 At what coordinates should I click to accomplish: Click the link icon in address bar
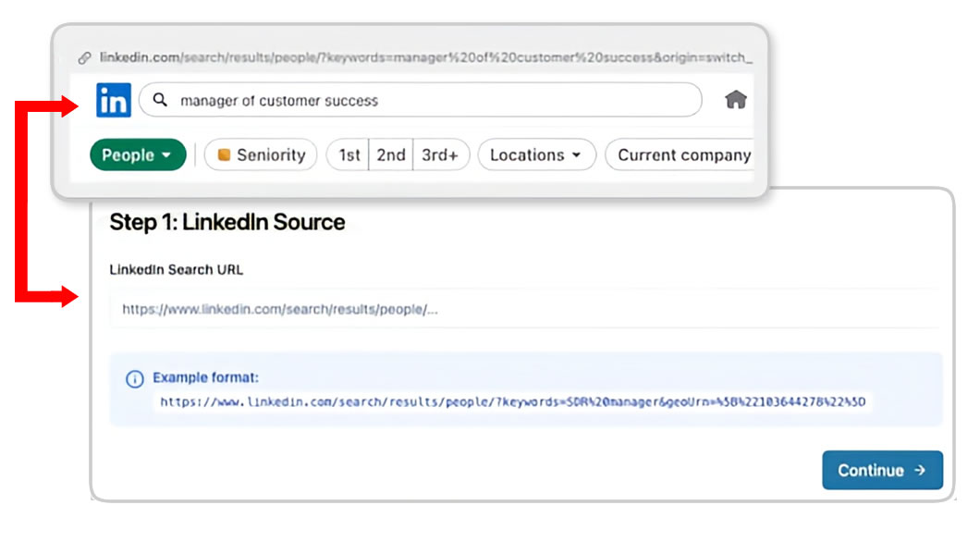point(84,57)
